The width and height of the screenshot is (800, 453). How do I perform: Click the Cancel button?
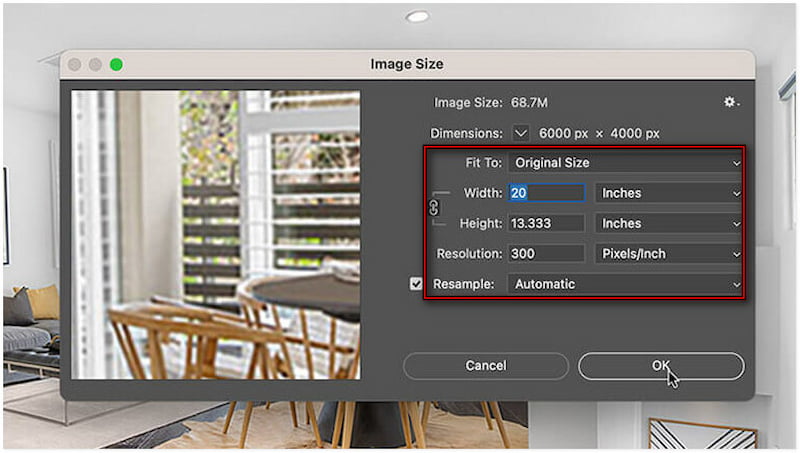tap(486, 366)
